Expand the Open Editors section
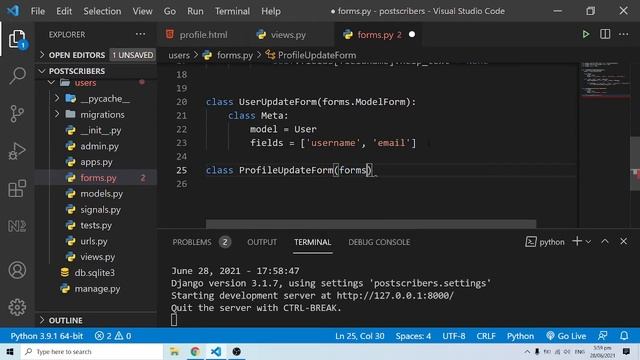 pos(96,55)
